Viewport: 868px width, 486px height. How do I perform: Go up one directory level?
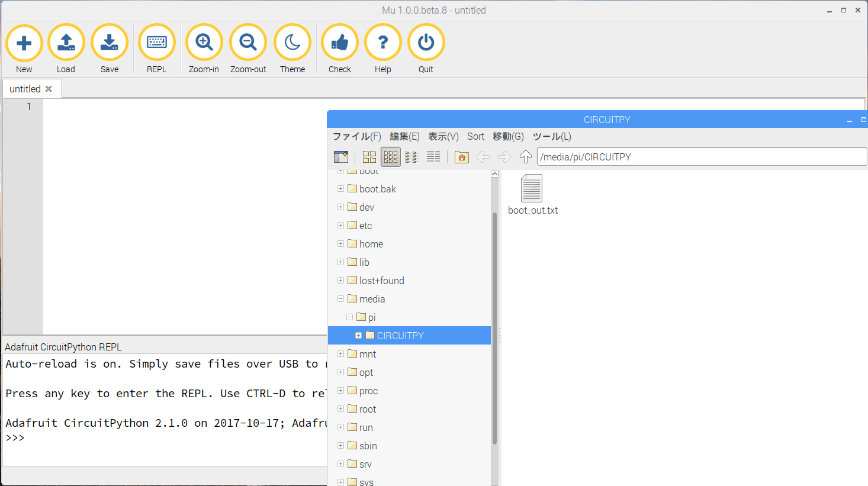click(x=525, y=156)
